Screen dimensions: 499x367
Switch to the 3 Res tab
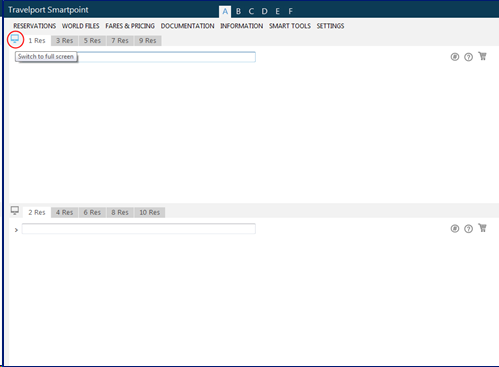[x=64, y=41]
